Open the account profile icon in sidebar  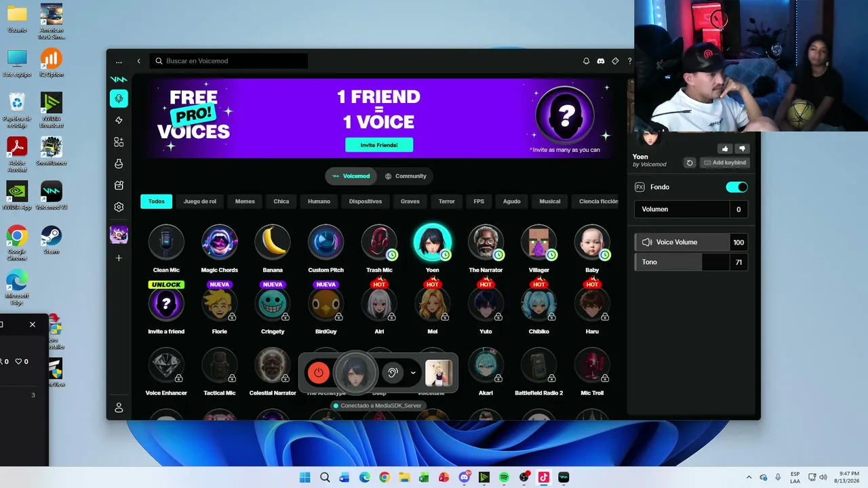pyautogui.click(x=119, y=407)
